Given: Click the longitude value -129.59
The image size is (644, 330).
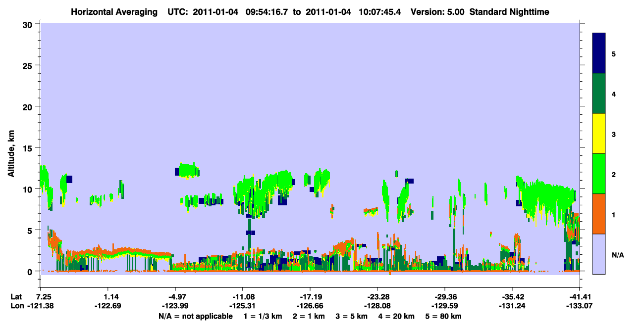Looking at the screenshot, I should (445, 306).
